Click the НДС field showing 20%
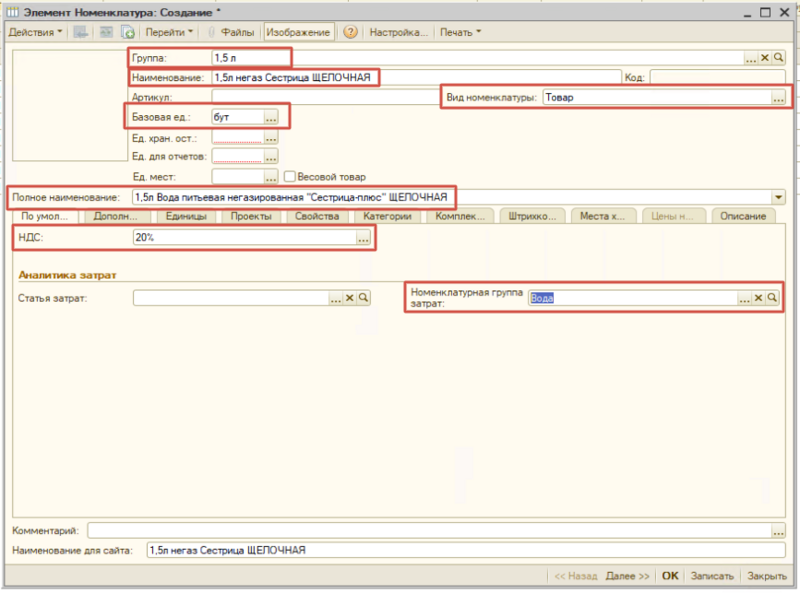800x593 pixels. 244,237
